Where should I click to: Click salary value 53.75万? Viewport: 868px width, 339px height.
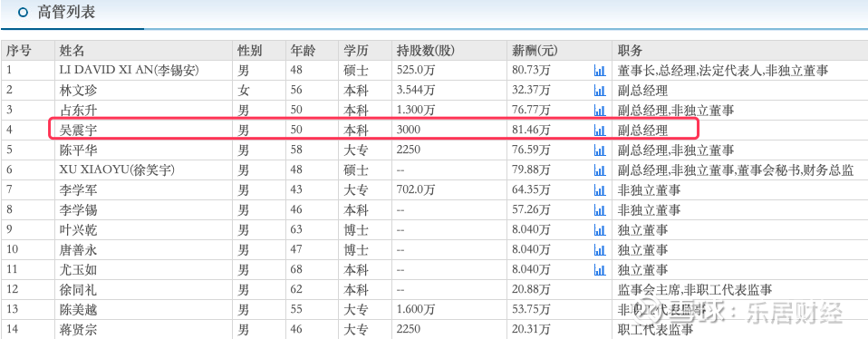pyautogui.click(x=532, y=310)
